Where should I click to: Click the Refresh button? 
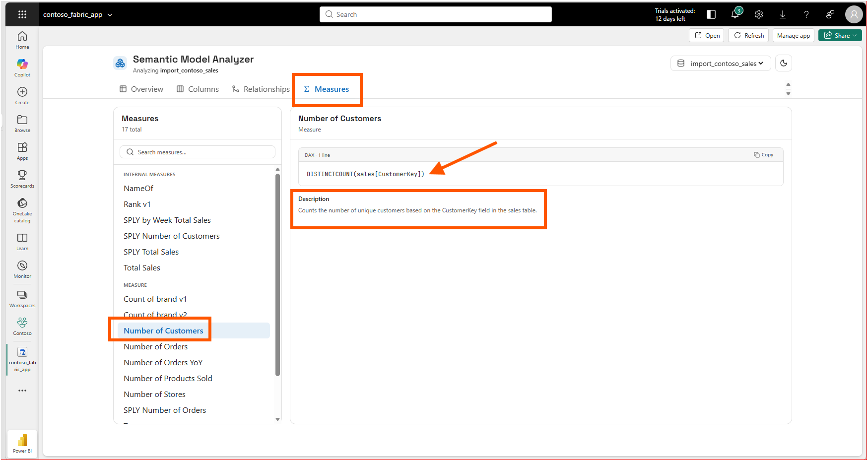coord(748,36)
